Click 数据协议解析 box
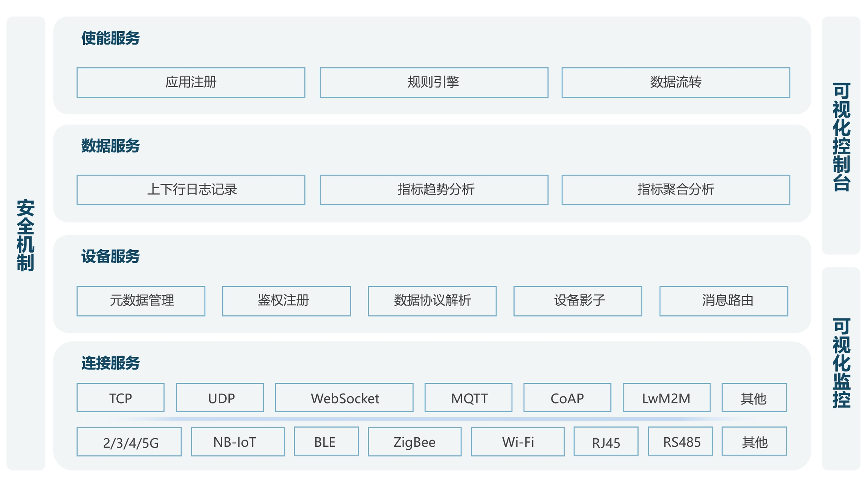 click(432, 301)
